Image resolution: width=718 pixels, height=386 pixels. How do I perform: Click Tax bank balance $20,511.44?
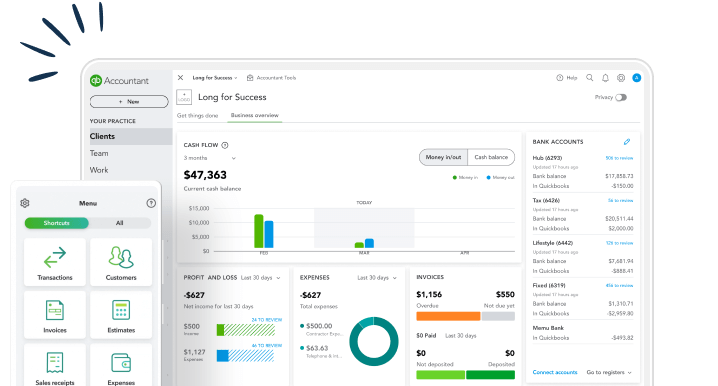click(619, 219)
